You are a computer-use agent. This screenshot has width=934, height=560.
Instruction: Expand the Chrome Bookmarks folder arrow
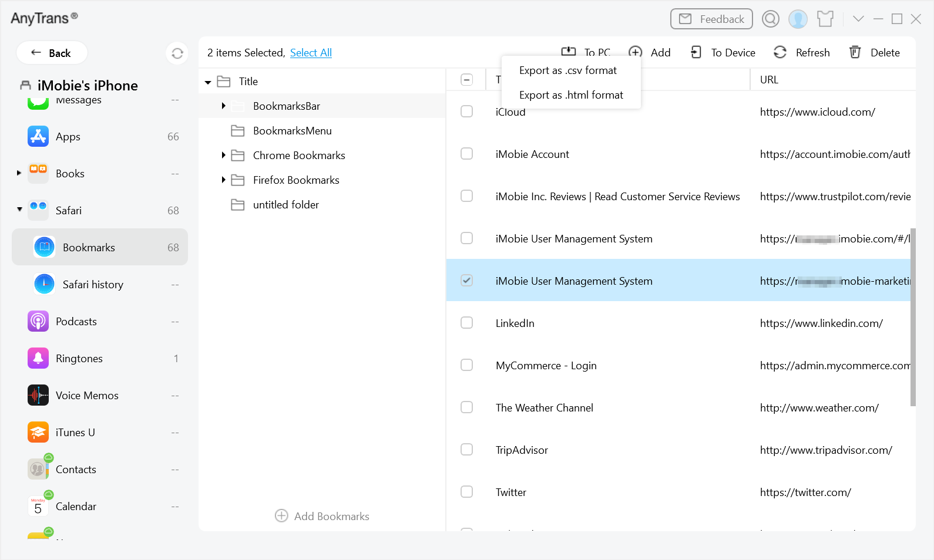coord(224,156)
